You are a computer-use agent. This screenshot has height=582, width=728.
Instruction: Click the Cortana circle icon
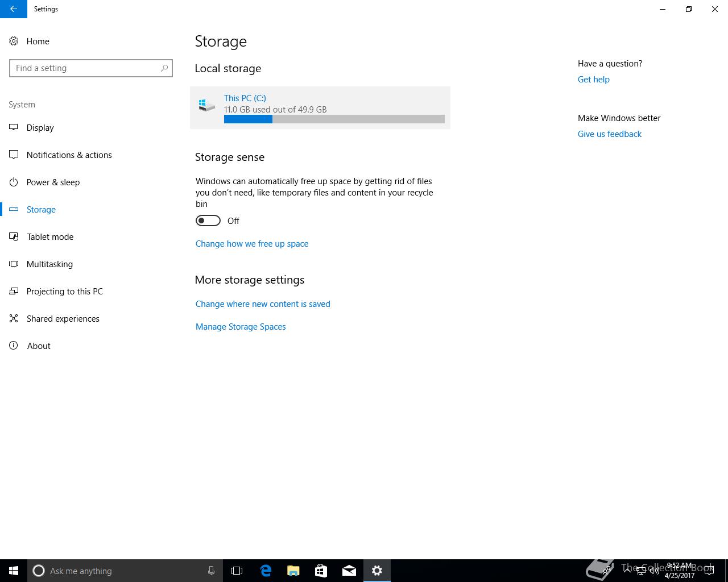[39, 571]
